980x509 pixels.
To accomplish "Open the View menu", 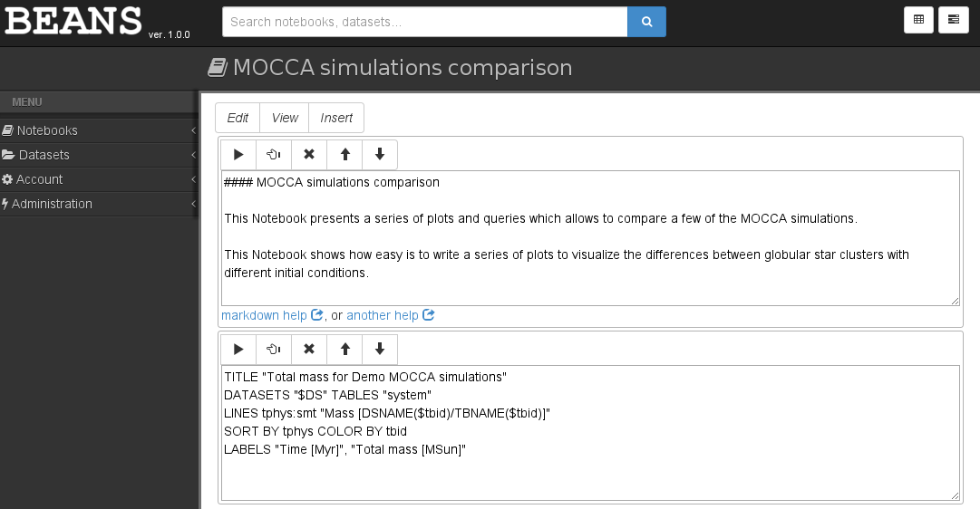I will tap(285, 118).
